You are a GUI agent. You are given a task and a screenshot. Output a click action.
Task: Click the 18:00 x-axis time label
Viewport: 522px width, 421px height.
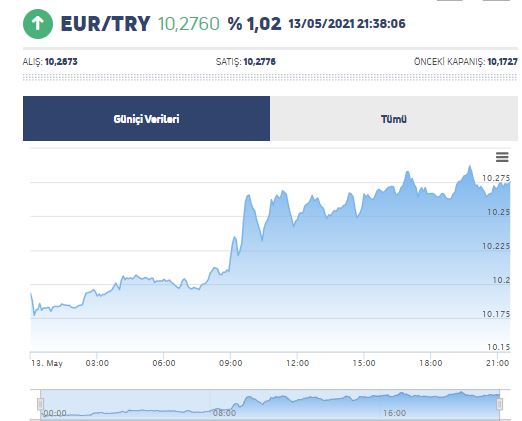point(431,363)
